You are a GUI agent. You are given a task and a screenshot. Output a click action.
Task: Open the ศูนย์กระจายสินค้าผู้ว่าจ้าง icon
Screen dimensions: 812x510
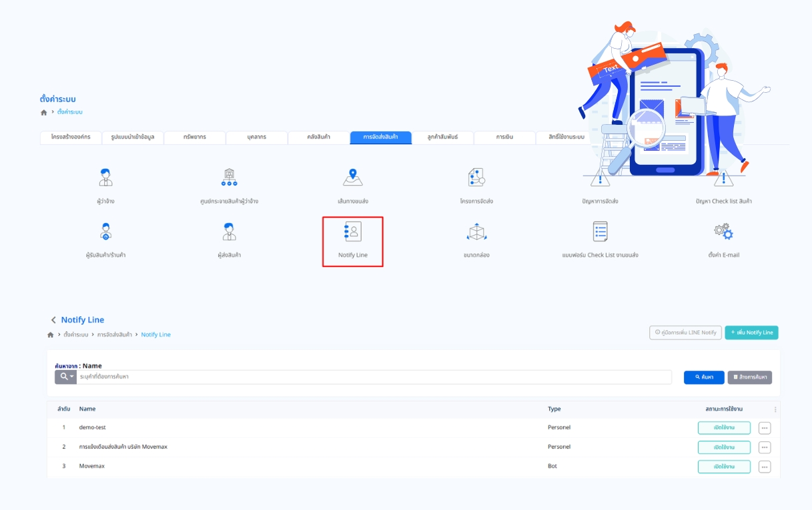point(229,178)
